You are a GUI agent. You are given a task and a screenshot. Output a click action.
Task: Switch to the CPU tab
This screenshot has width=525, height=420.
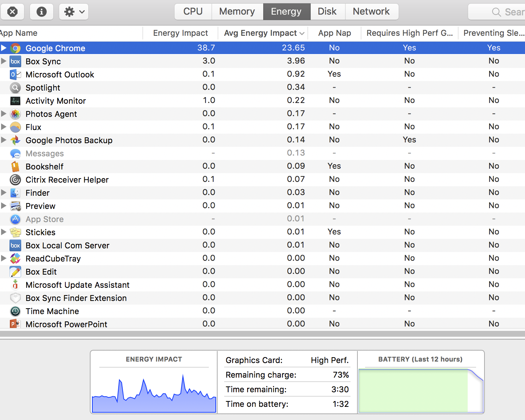tap(193, 12)
